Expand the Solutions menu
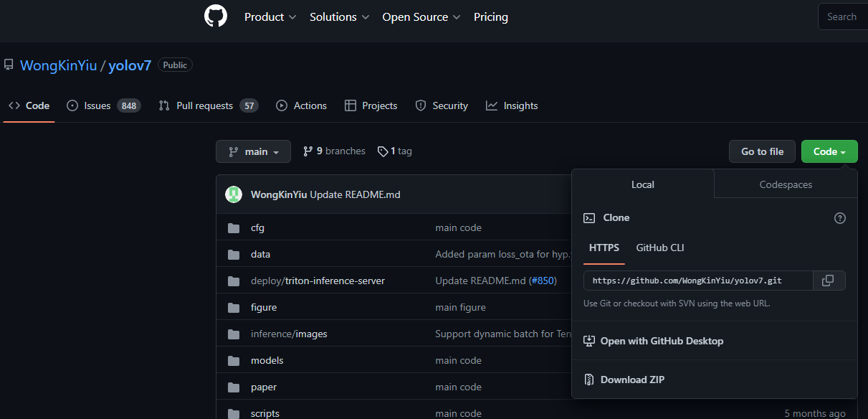 coord(339,17)
